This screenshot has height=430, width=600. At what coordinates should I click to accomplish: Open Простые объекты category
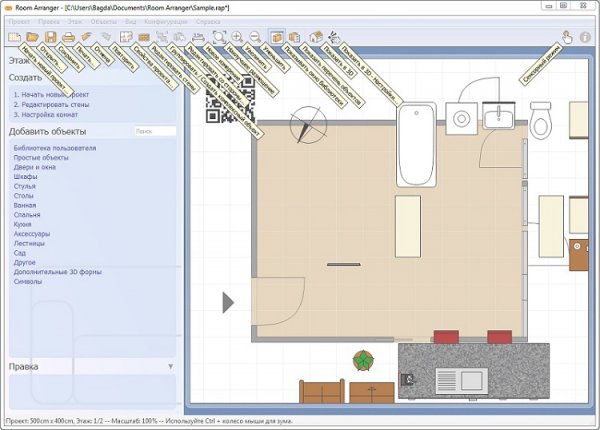click(41, 158)
